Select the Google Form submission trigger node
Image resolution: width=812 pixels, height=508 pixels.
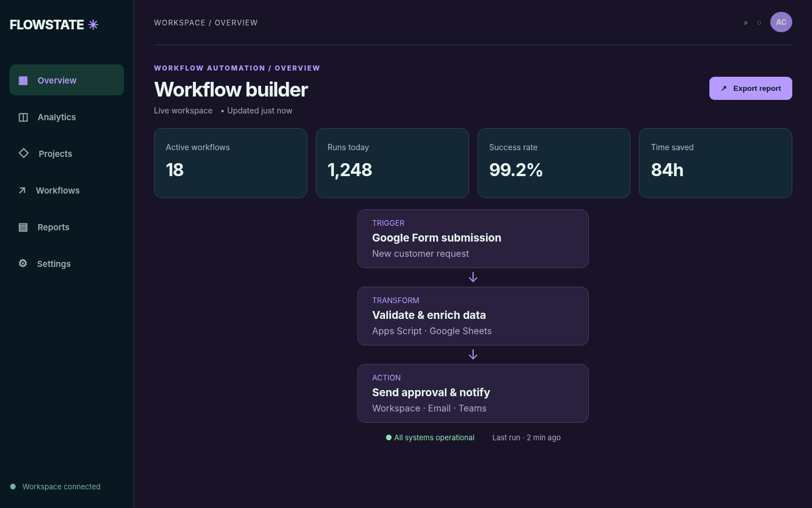473,239
